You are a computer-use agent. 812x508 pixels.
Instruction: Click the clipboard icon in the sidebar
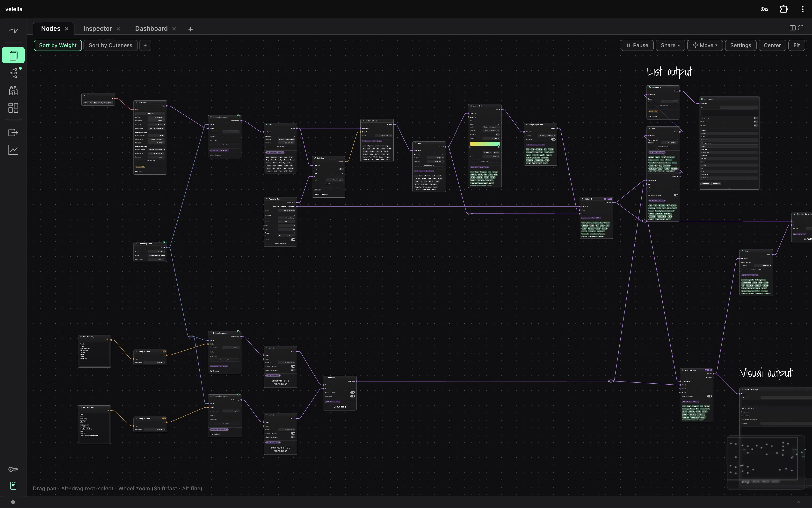(14, 486)
